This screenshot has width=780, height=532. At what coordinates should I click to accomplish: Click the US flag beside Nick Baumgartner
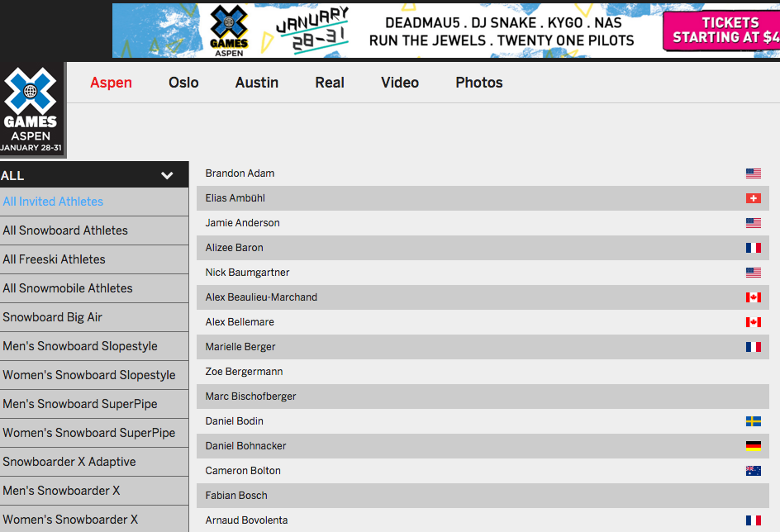pyautogui.click(x=753, y=273)
